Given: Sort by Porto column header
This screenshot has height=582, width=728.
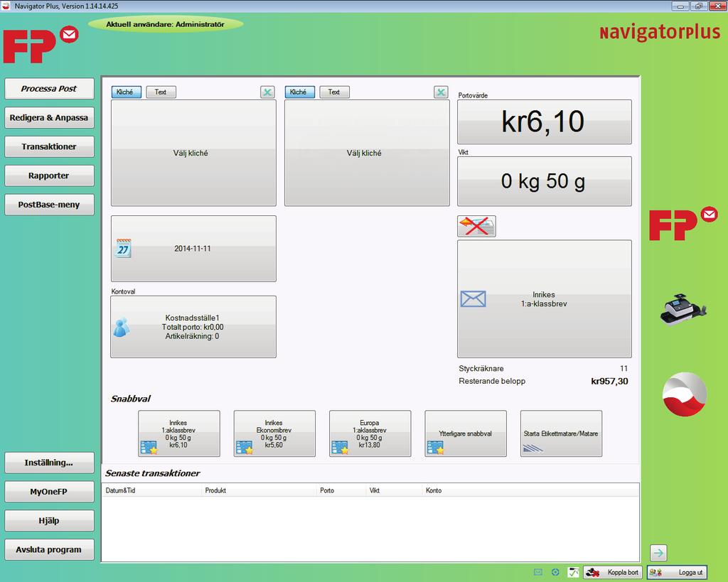Looking at the screenshot, I should pos(327,490).
